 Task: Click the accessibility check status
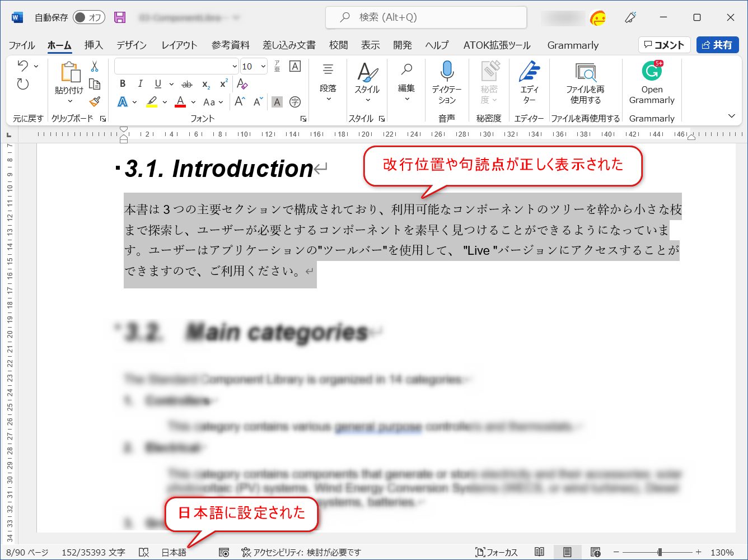301,552
